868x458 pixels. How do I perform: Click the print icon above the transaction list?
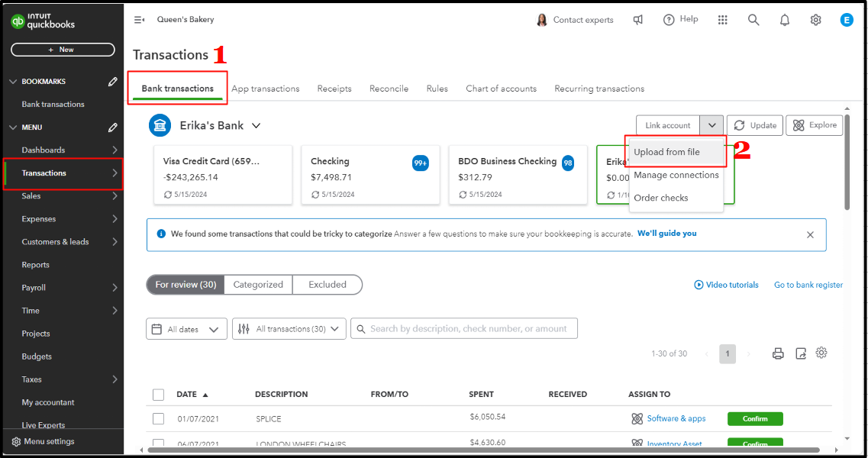pyautogui.click(x=778, y=353)
